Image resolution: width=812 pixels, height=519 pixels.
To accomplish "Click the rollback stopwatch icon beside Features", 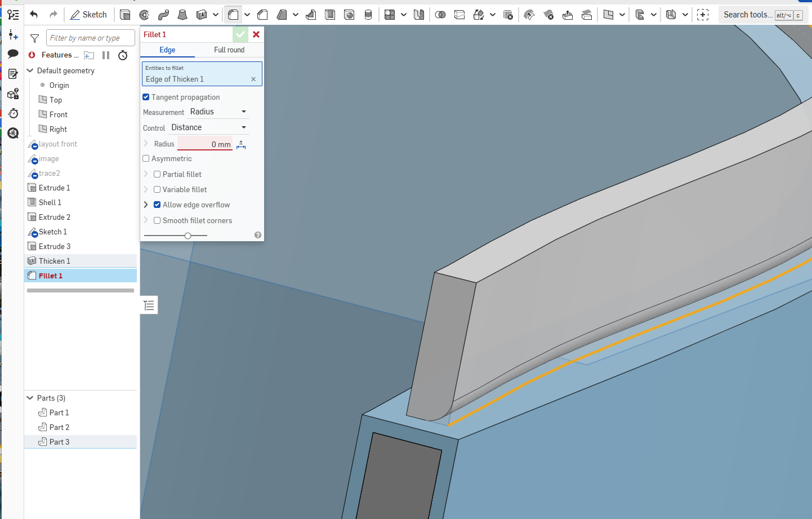I will coord(123,55).
